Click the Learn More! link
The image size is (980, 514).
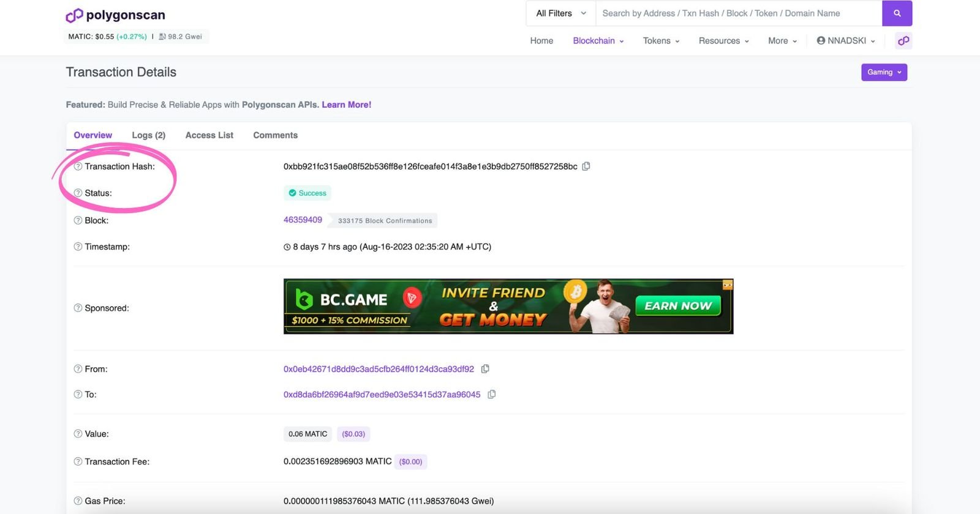(346, 105)
